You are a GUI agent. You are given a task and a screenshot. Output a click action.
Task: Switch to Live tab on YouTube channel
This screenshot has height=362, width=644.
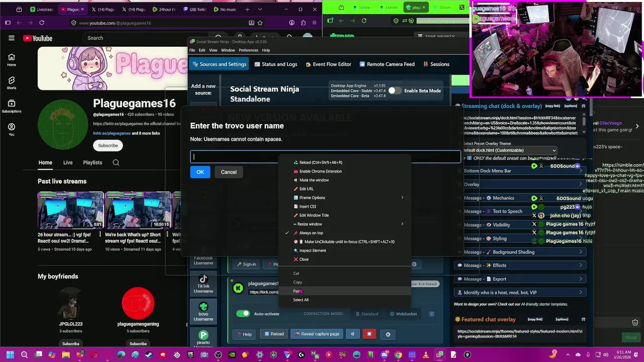pyautogui.click(x=68, y=162)
